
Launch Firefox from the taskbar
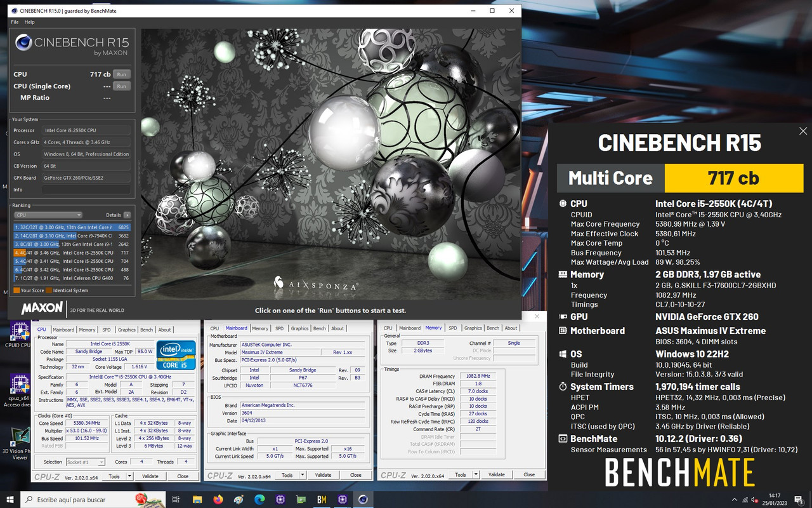[x=218, y=499]
